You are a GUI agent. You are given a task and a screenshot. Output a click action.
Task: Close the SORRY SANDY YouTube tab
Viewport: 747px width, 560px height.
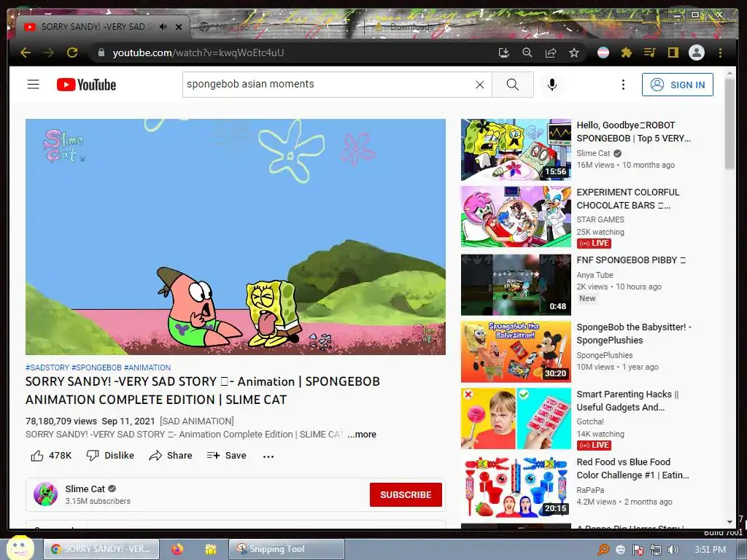pos(179,27)
